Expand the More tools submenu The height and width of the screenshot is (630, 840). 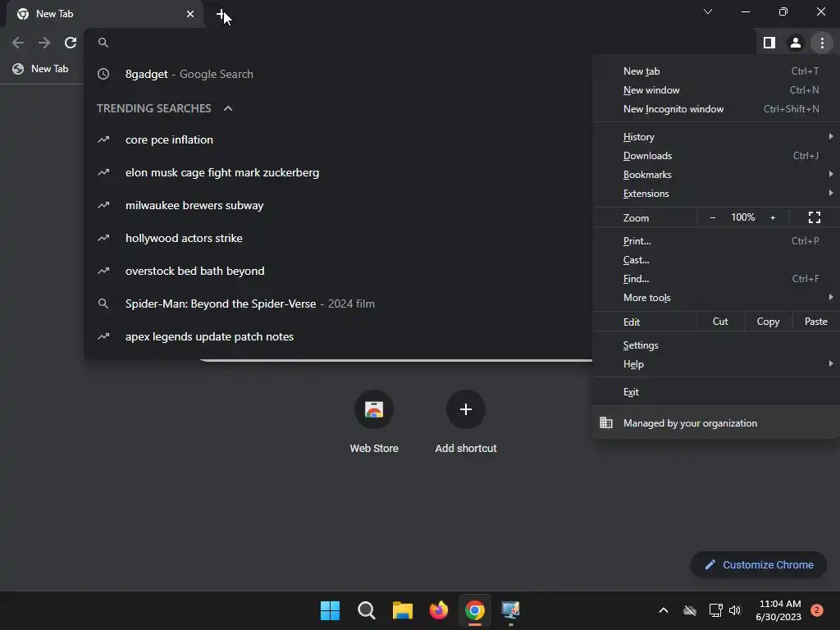[716, 298]
